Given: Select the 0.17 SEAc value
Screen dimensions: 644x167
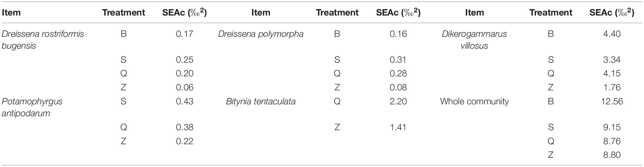Looking at the screenshot, I should (185, 34).
